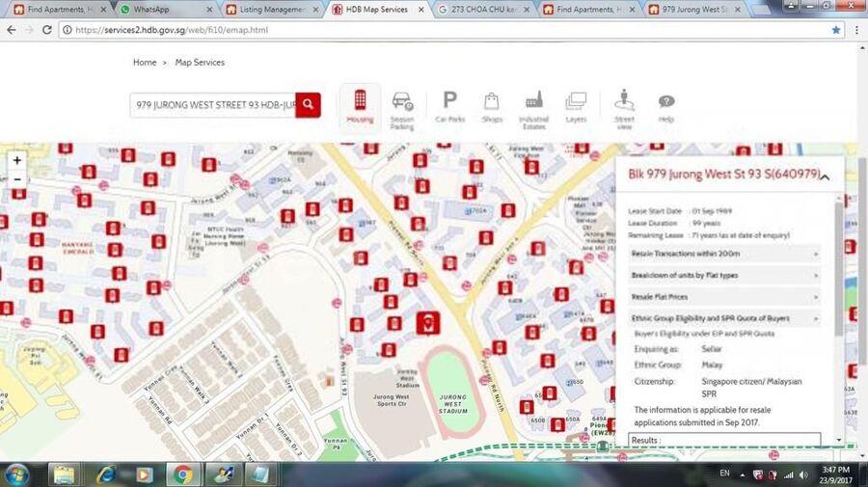868x487 pixels.
Task: Click the Nanyang Emerald map label
Action: pyautogui.click(x=78, y=248)
